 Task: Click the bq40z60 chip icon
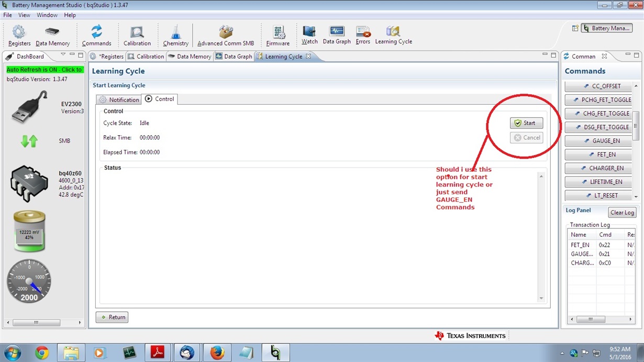[x=29, y=183]
